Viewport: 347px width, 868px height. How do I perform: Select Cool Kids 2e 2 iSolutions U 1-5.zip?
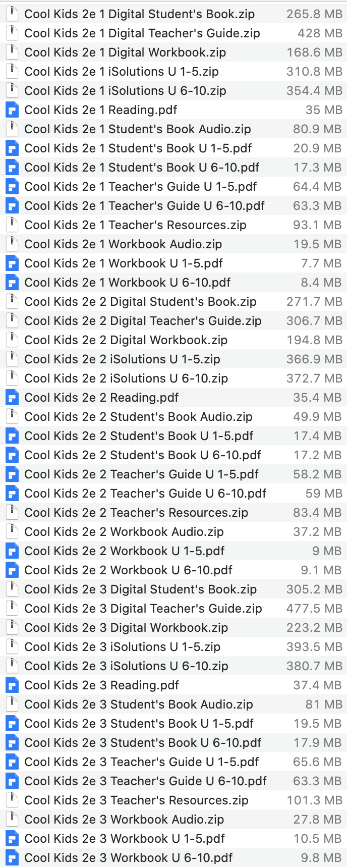(x=122, y=359)
